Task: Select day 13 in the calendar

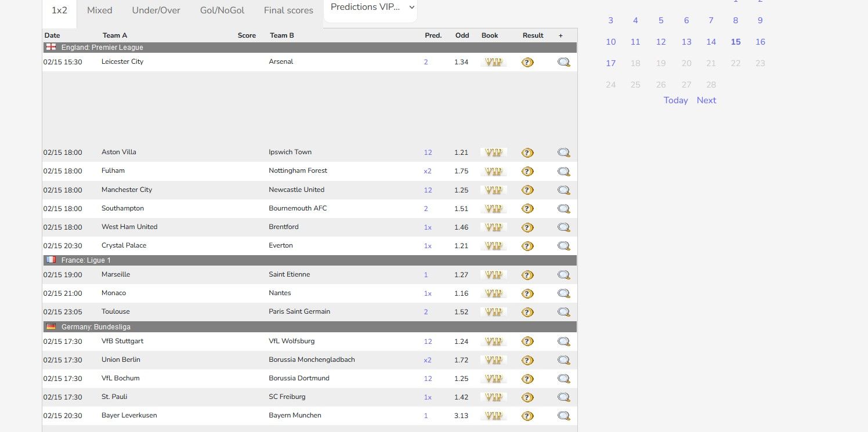Action: click(686, 42)
